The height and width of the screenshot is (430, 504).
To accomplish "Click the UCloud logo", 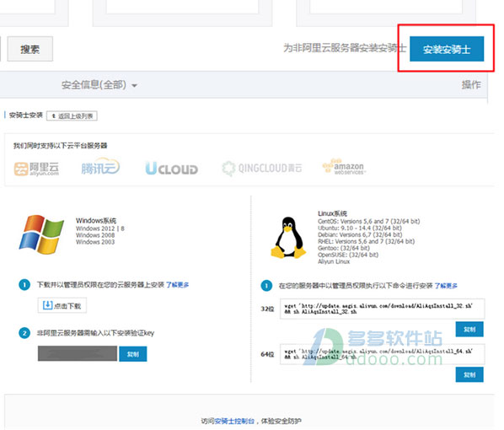I will point(171,168).
